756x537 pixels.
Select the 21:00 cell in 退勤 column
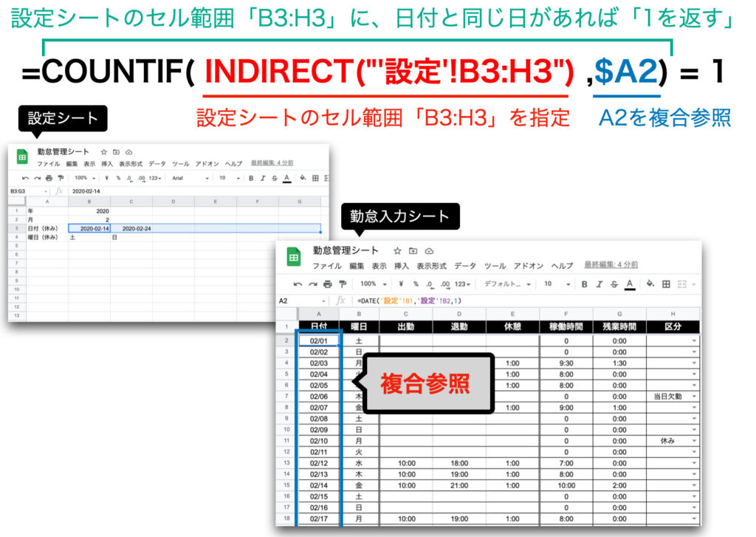coord(459,486)
